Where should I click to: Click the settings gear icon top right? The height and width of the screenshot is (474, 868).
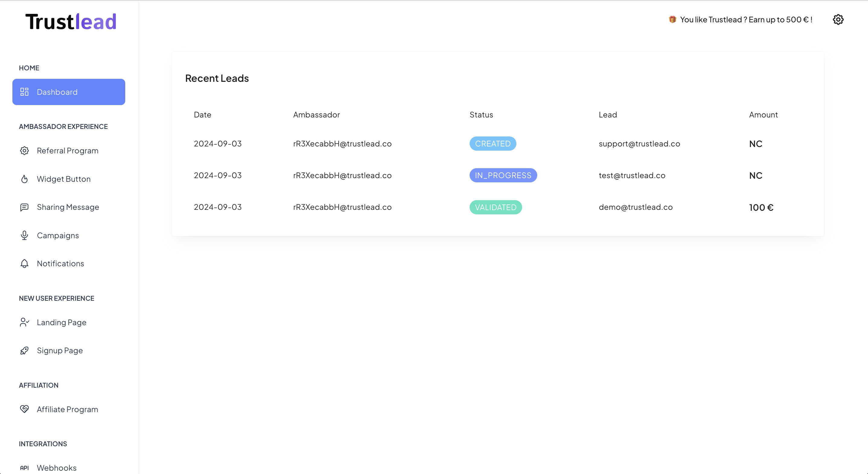[x=838, y=19]
